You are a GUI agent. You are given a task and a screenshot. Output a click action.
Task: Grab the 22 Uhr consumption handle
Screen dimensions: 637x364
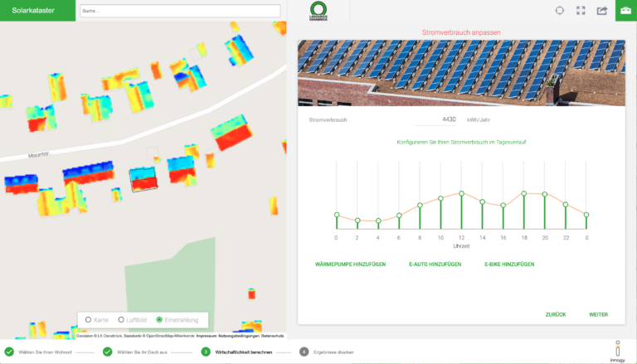click(x=566, y=204)
